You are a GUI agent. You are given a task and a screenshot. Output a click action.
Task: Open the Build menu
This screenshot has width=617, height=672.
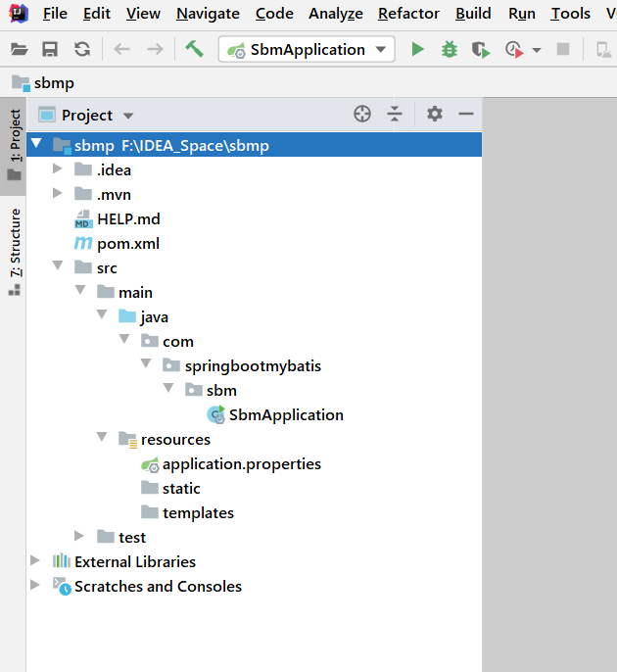pos(473,14)
